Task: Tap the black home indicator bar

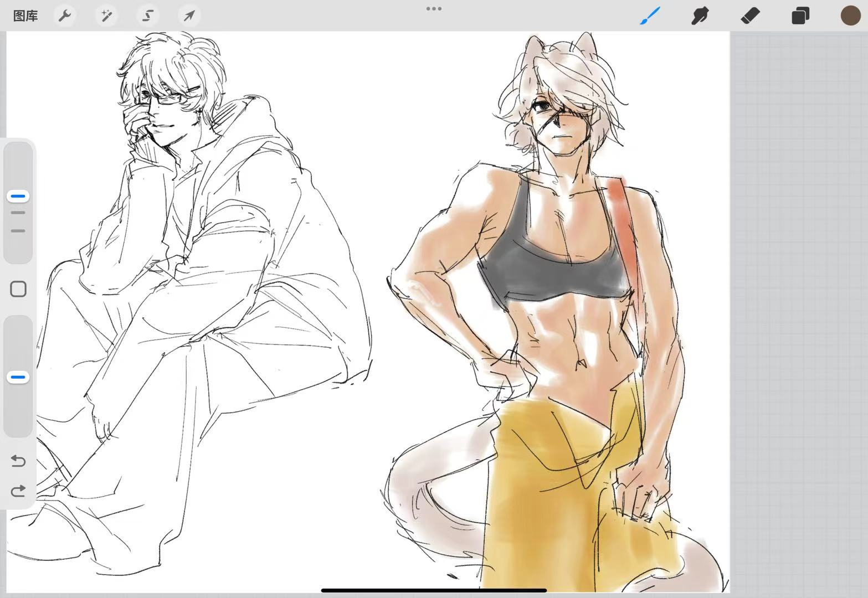Action: coord(434,590)
